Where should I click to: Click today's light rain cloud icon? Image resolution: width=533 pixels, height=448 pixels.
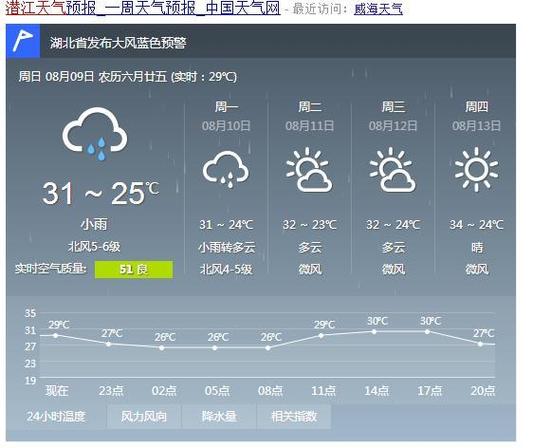point(95,134)
